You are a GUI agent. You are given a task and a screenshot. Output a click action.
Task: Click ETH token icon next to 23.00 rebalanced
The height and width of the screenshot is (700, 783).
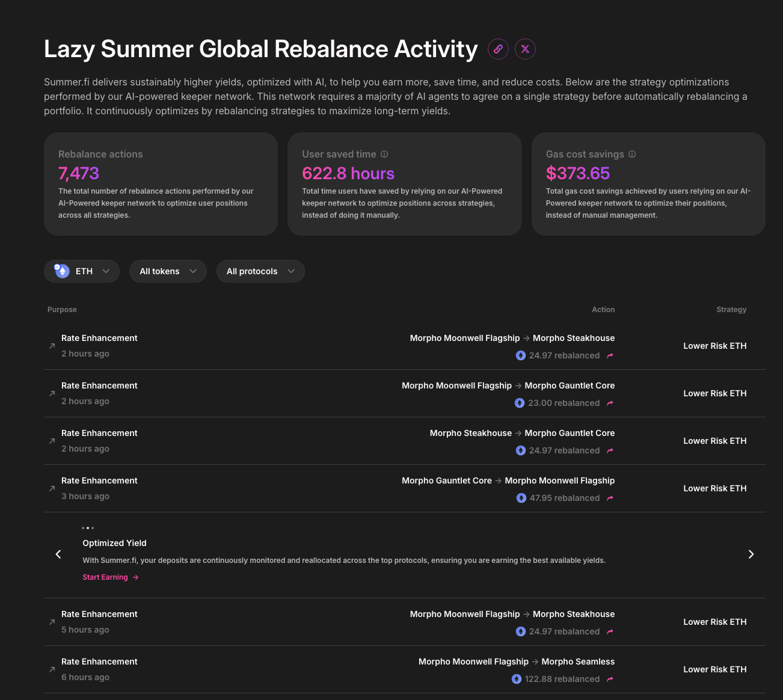point(520,403)
